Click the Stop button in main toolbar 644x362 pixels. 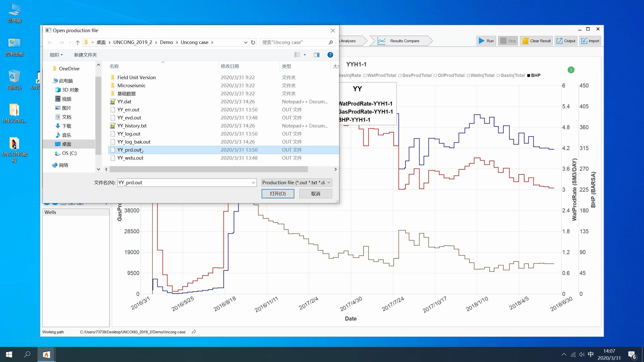click(x=508, y=41)
